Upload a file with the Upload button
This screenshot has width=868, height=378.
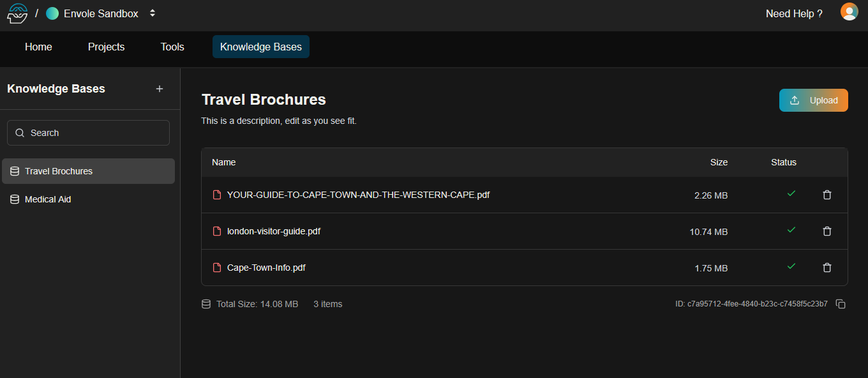(x=814, y=100)
